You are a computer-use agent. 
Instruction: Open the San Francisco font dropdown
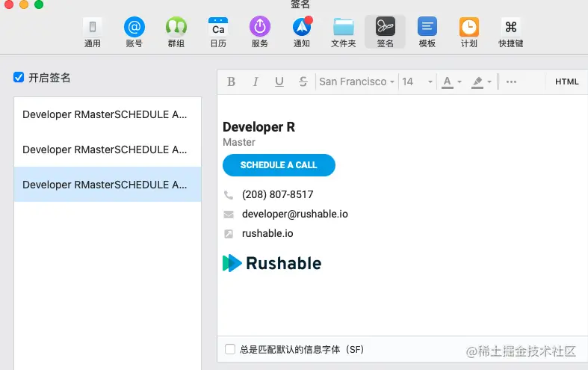356,81
